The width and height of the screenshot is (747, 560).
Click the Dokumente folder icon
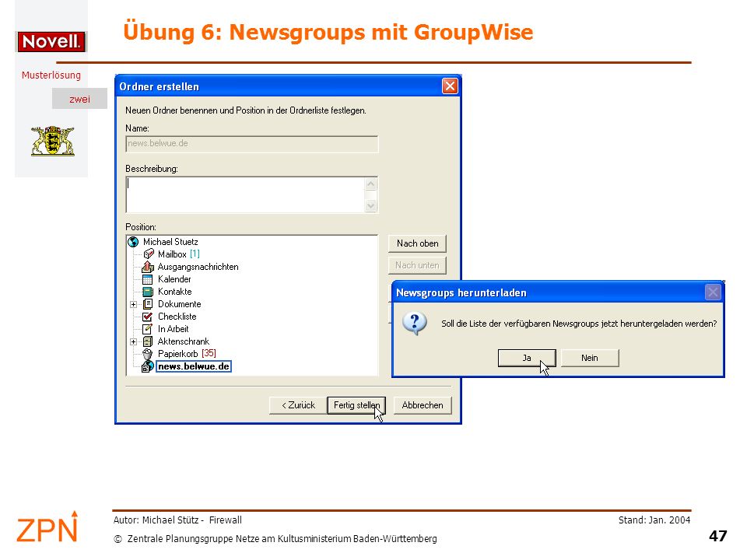point(148,304)
